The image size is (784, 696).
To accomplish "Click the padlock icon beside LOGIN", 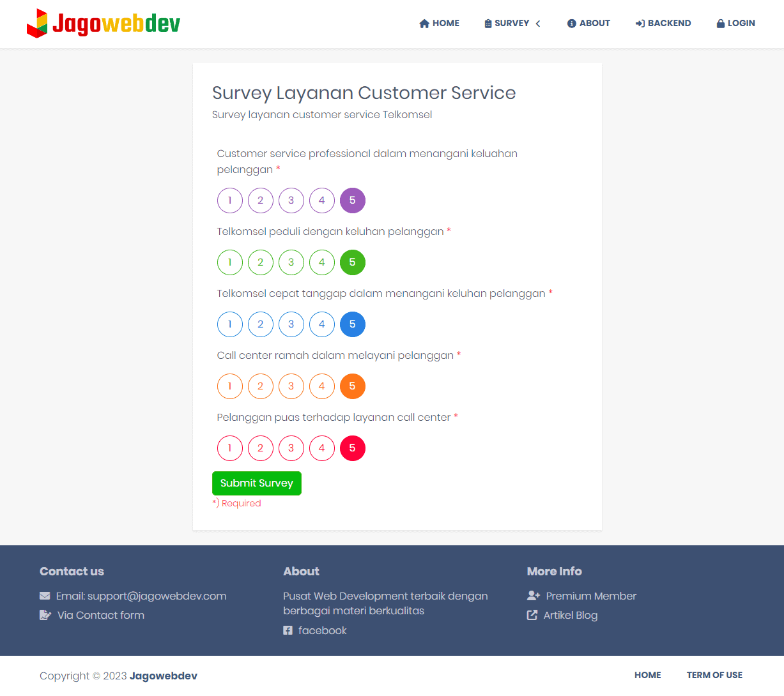I will [721, 24].
